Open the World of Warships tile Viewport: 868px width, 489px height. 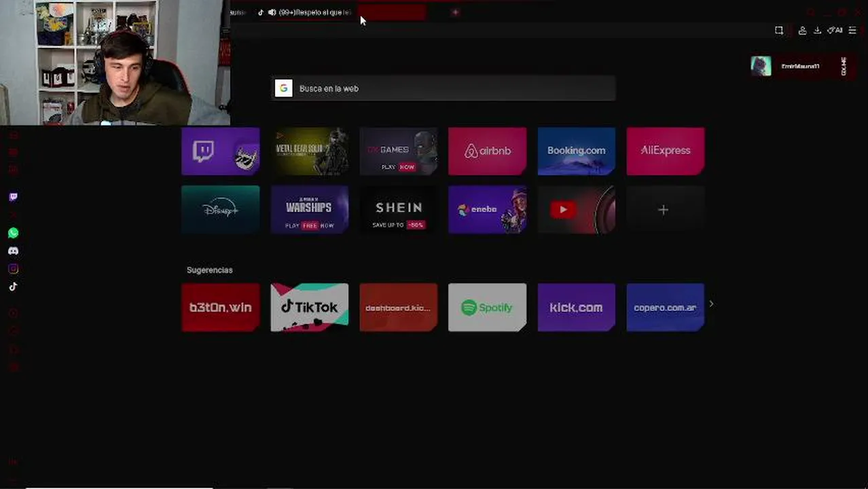pos(310,210)
